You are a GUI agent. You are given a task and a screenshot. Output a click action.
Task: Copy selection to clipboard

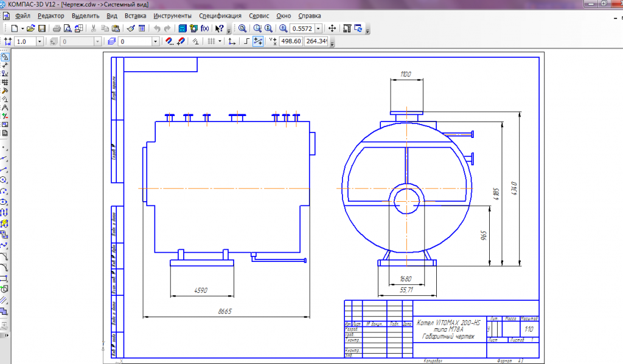click(x=105, y=29)
